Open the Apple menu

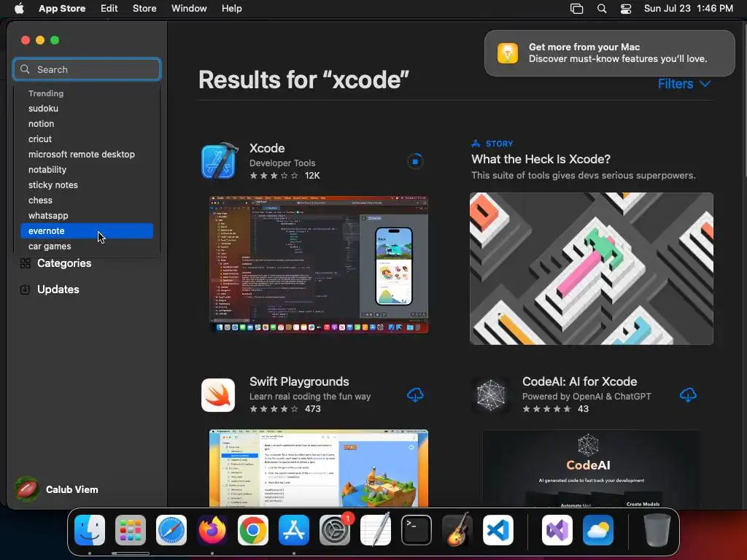pyautogui.click(x=19, y=8)
